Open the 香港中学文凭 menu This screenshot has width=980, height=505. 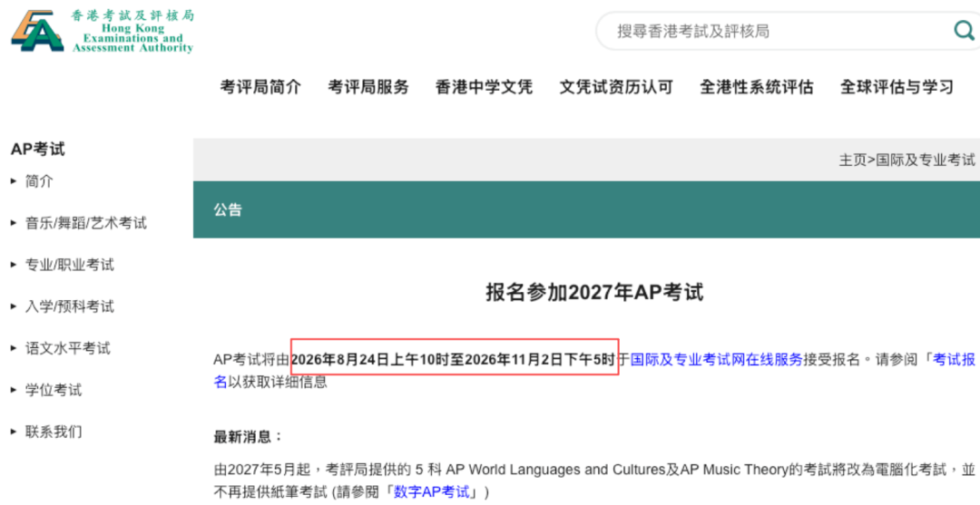484,87
